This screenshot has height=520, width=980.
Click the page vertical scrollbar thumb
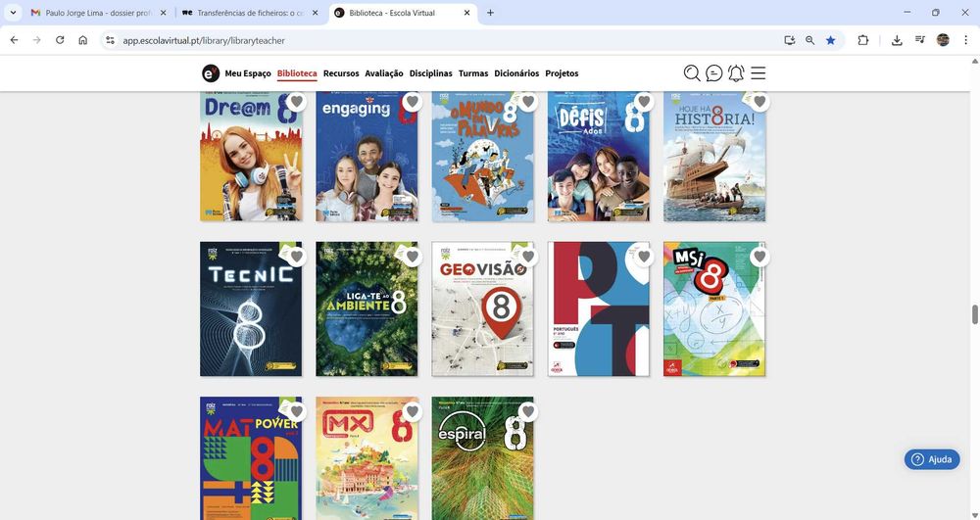[974, 314]
